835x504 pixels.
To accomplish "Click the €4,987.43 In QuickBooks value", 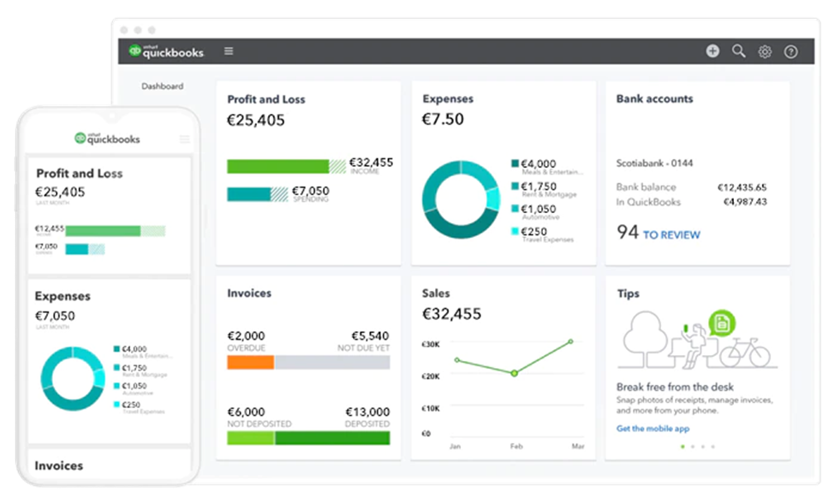I will 745,202.
